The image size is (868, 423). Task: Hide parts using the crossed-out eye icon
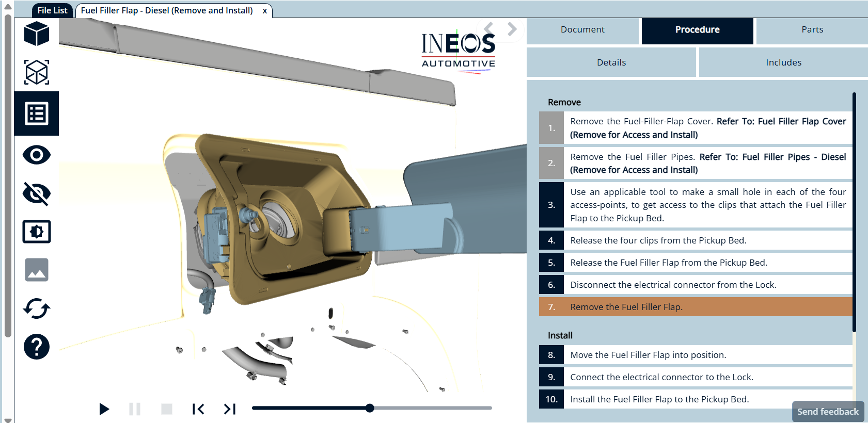[36, 193]
